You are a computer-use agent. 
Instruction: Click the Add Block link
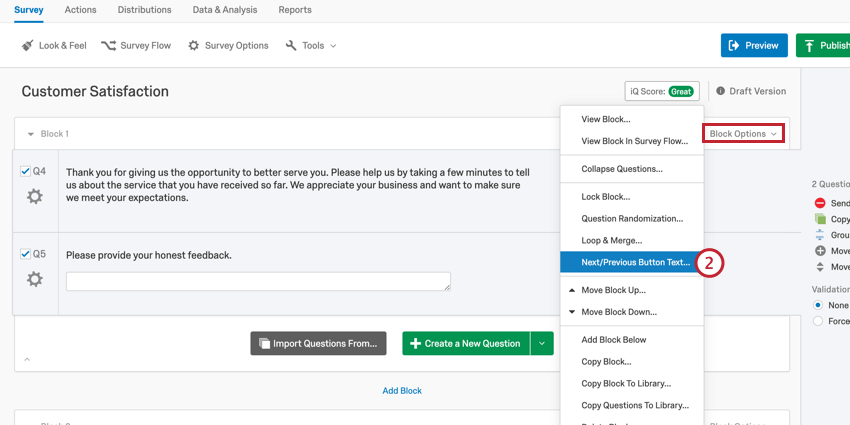(x=402, y=391)
